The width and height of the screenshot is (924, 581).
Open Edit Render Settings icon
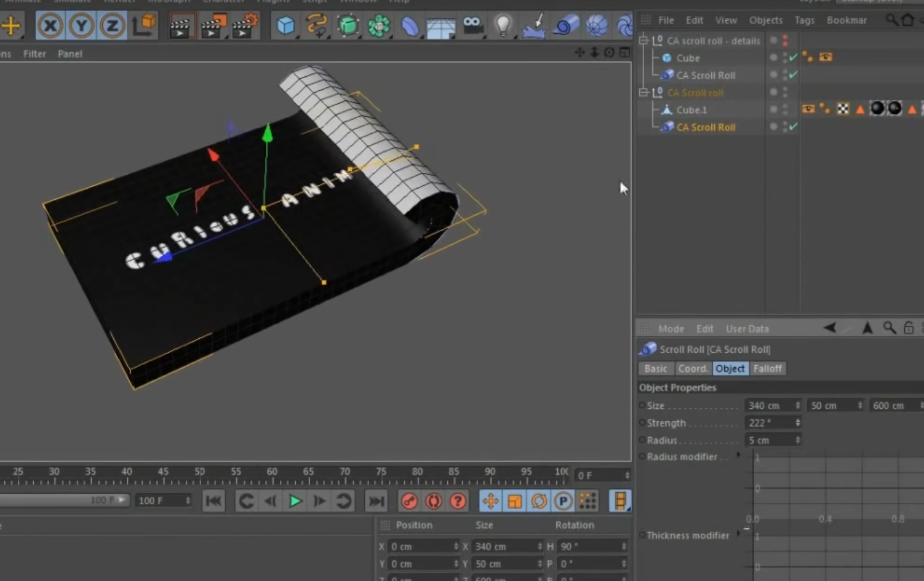coord(245,26)
